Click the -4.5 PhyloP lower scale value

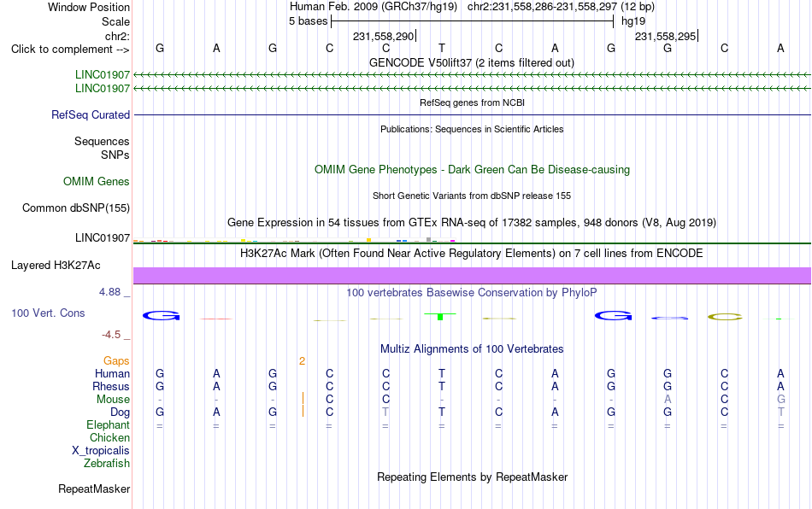coord(111,335)
